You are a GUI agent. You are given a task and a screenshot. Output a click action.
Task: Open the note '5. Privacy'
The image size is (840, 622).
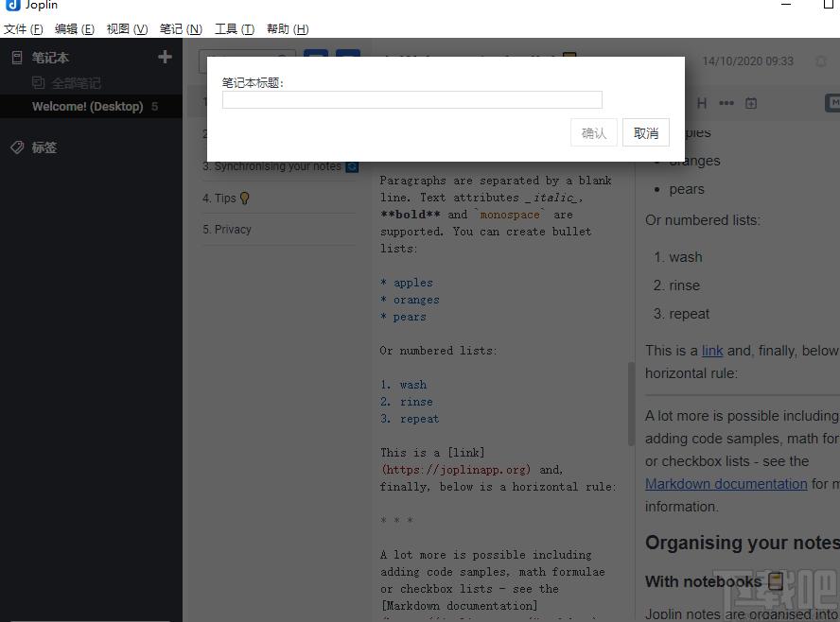279,230
